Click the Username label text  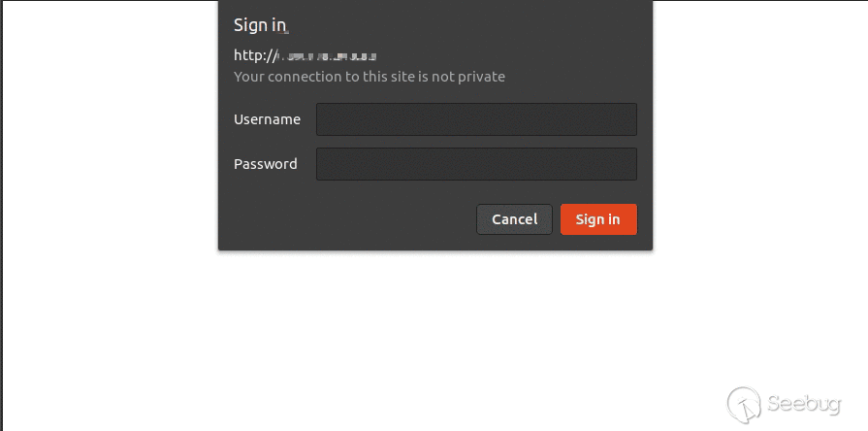pos(267,119)
